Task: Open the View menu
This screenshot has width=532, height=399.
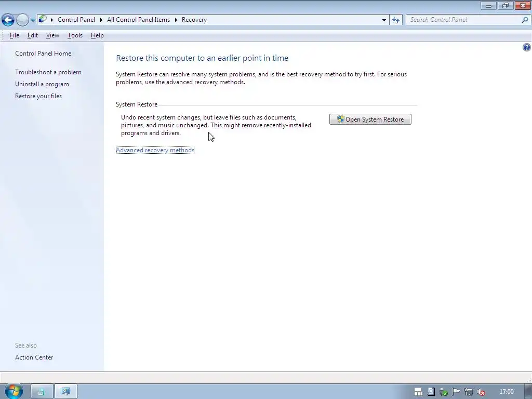Action: pos(52,35)
